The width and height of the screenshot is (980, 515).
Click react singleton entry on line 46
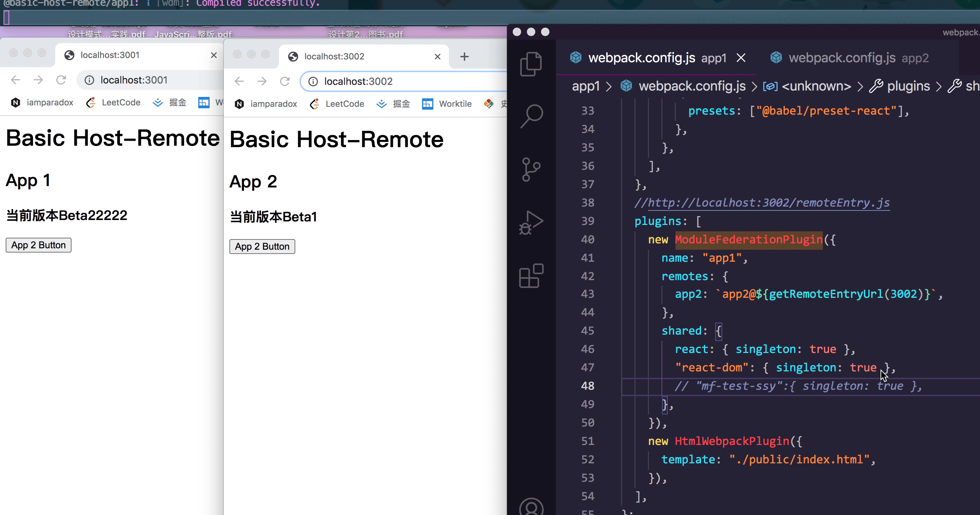click(x=765, y=349)
